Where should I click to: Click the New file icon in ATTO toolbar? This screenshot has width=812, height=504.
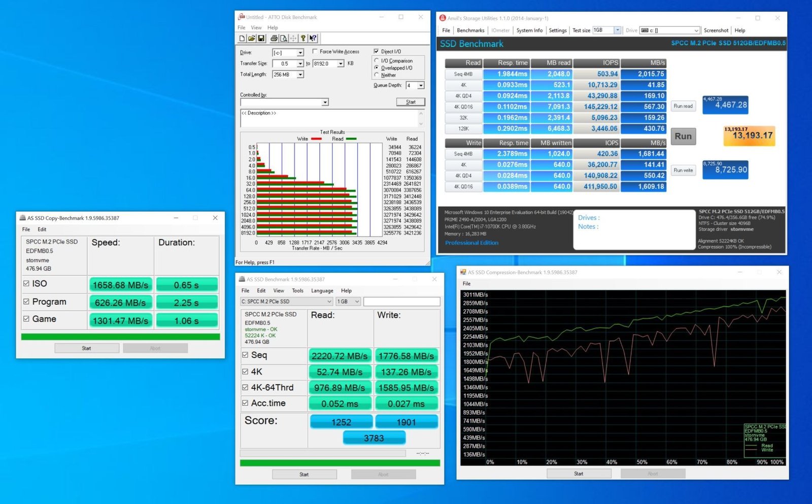click(242, 39)
